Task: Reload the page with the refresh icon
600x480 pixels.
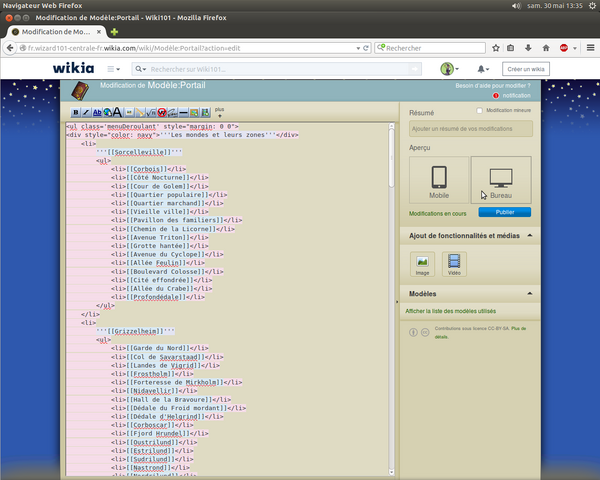Action: [x=366, y=48]
